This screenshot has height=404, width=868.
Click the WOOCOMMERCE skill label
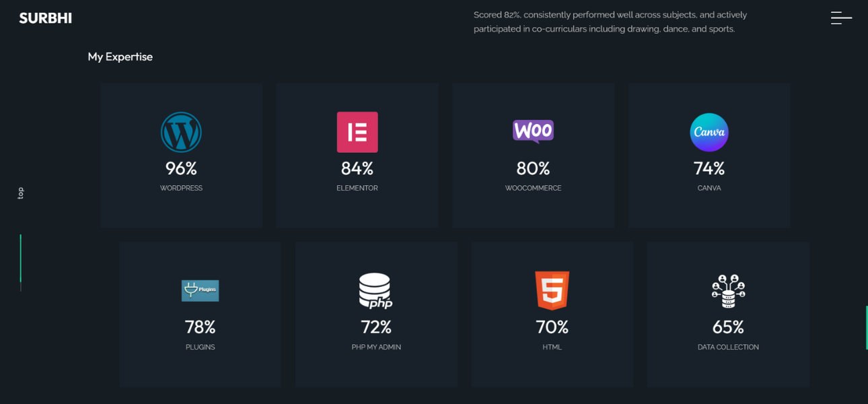tap(533, 189)
